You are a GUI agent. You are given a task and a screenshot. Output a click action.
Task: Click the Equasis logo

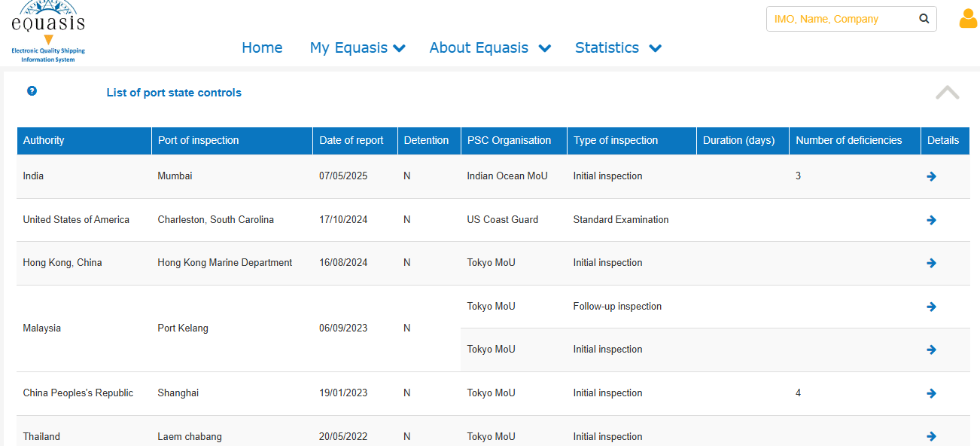48,32
